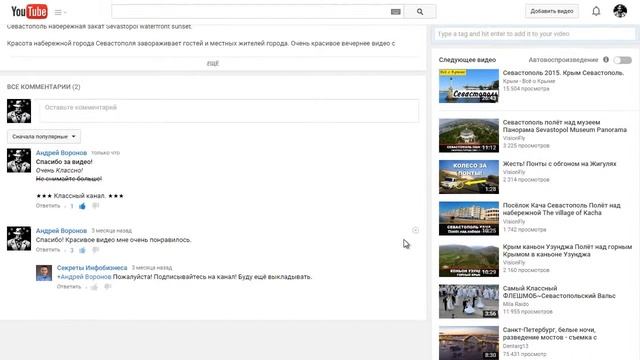
Task: Show autoplay info icon
Action: click(x=606, y=60)
